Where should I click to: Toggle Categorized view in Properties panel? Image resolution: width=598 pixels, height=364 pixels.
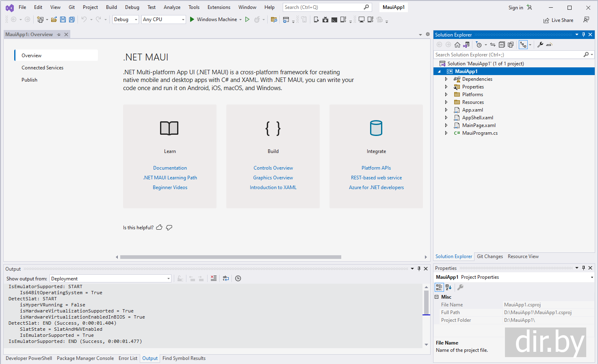click(x=439, y=287)
